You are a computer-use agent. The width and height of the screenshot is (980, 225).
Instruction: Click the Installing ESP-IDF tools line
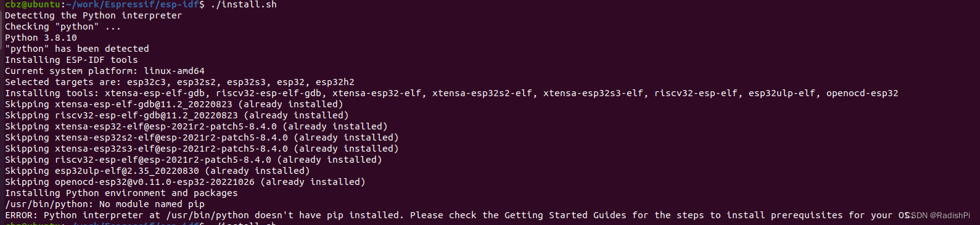click(x=71, y=60)
